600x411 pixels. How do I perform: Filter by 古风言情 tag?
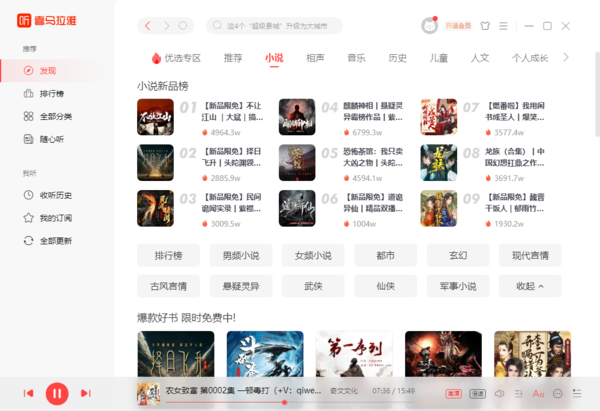point(168,286)
